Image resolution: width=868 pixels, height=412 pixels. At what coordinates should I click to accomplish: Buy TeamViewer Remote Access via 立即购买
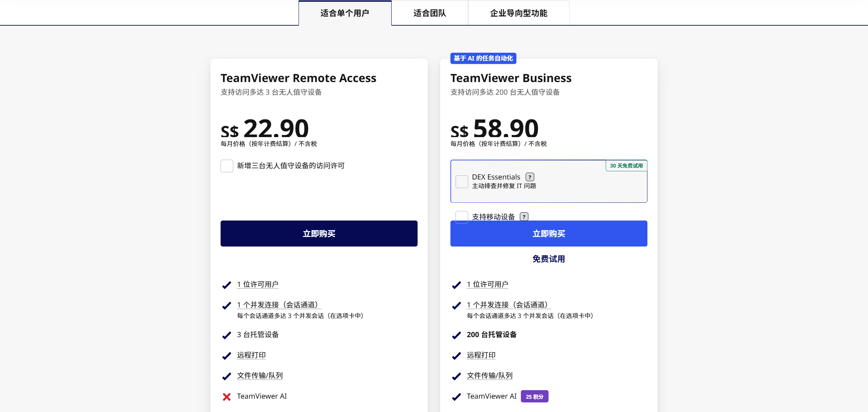(x=319, y=234)
